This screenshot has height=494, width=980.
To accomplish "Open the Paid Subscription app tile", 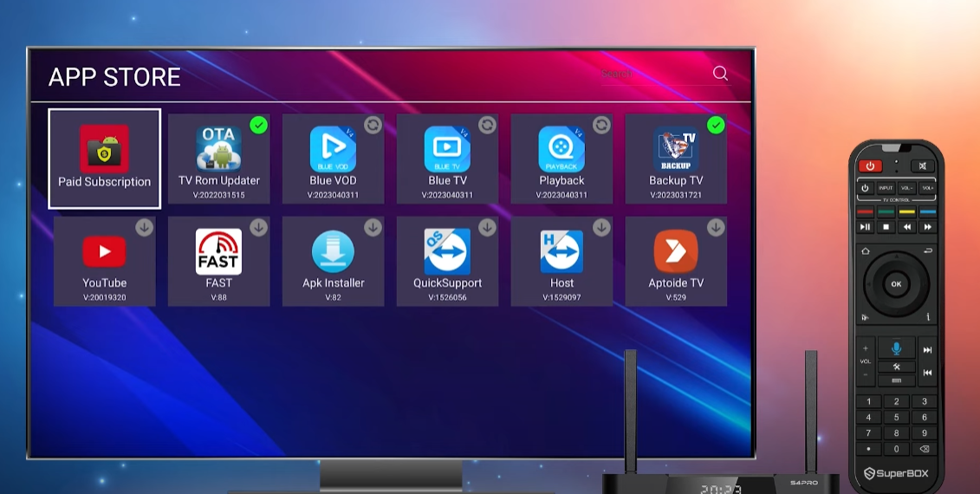I will (104, 159).
